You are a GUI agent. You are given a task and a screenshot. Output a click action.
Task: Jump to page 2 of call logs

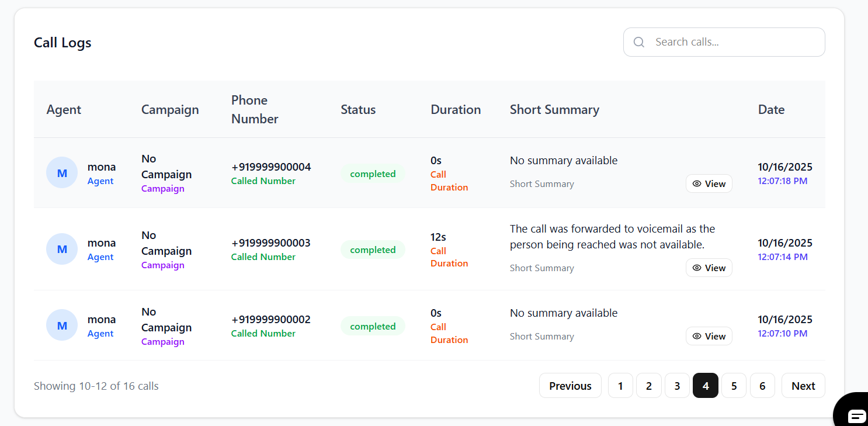pyautogui.click(x=648, y=386)
